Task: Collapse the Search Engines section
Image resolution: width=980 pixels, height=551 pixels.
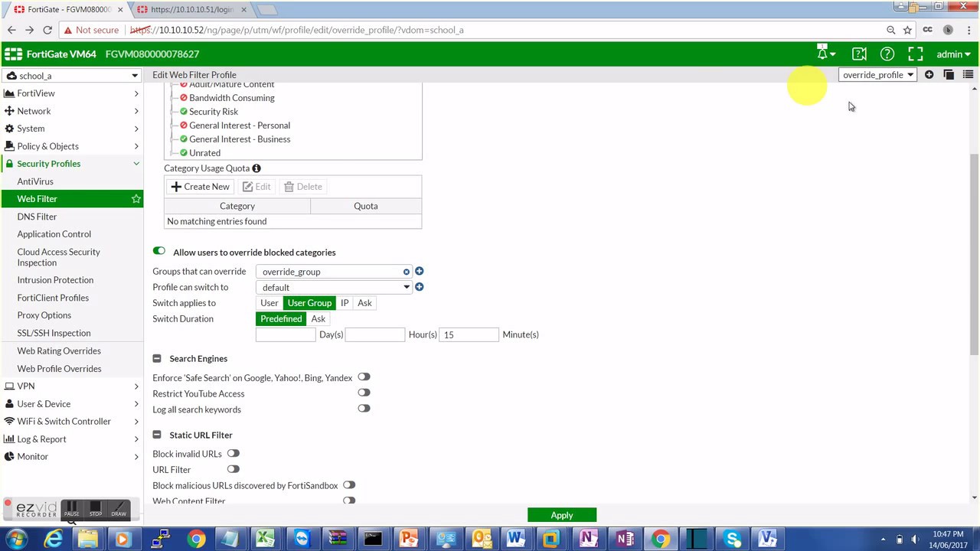Action: click(x=157, y=358)
